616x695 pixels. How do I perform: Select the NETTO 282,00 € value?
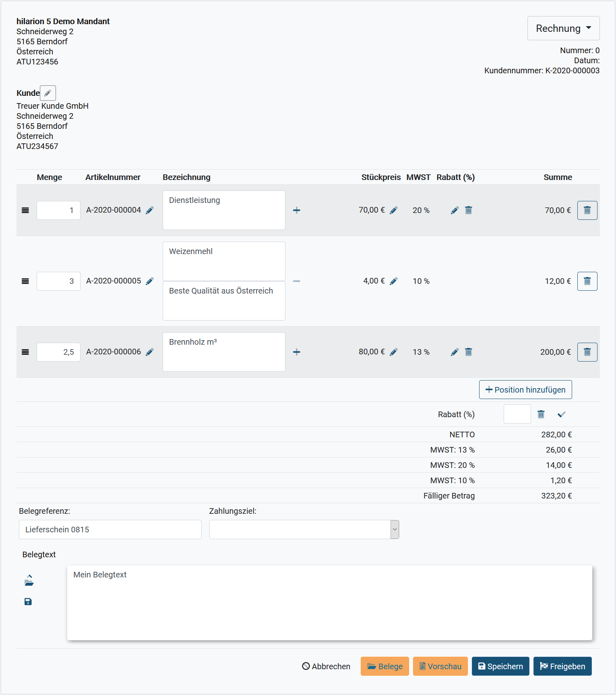pyautogui.click(x=556, y=434)
